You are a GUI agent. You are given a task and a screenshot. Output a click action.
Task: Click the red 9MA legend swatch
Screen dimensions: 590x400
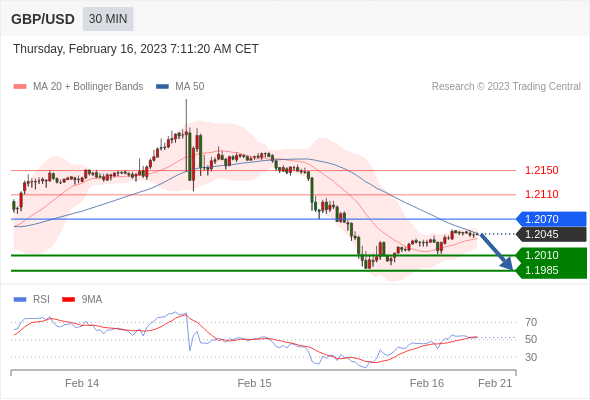(x=68, y=300)
